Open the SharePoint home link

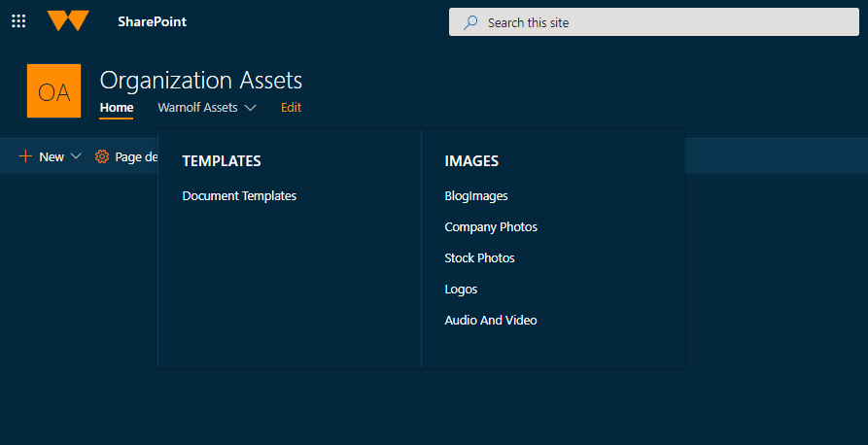pyautogui.click(x=152, y=21)
